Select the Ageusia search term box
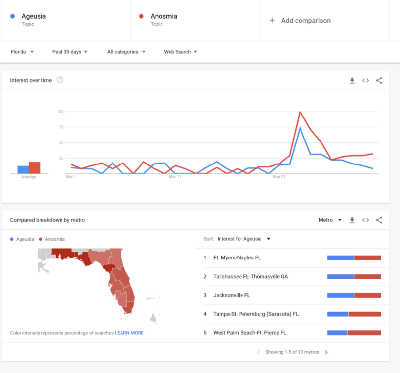 coord(66,20)
